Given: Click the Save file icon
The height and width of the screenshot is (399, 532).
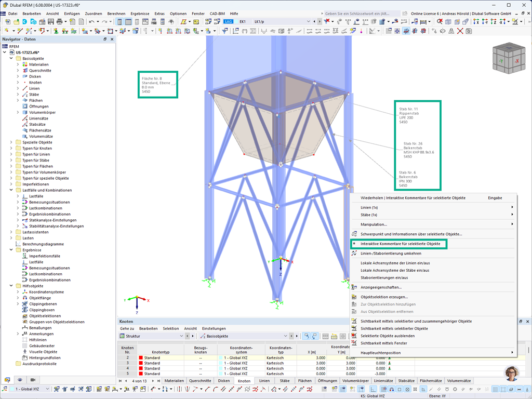Looking at the screenshot, I should tap(51, 22).
